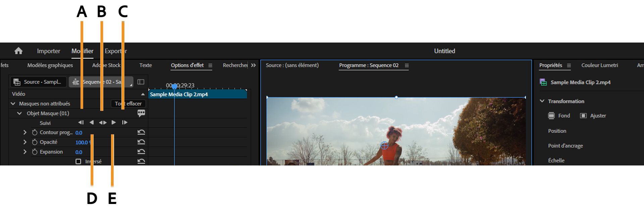This screenshot has width=644, height=208.
Task: Reset the Contour progressif parameter
Action: pos(141,132)
